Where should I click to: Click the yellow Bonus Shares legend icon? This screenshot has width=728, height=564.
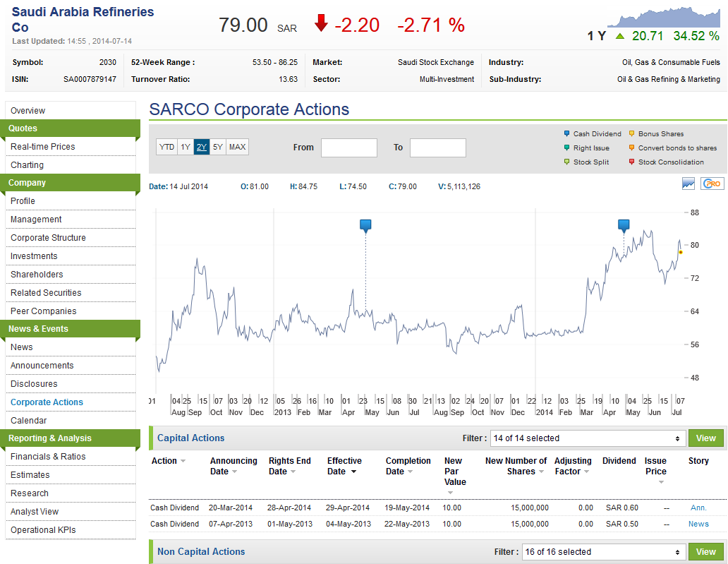click(631, 133)
